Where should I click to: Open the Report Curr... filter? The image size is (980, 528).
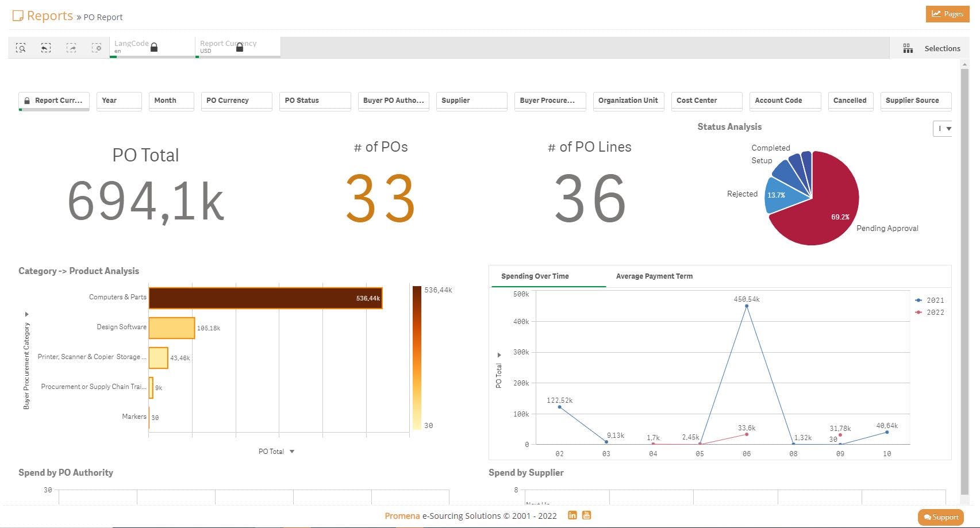54,101
